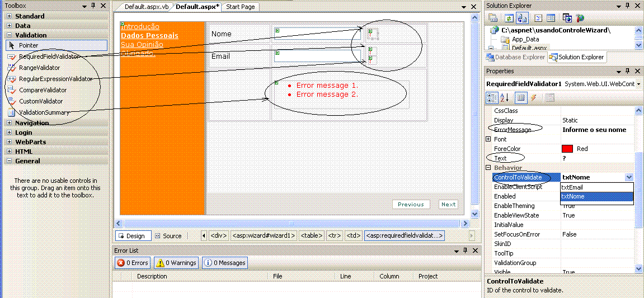Show Events with lightning bolt icon

click(x=534, y=98)
